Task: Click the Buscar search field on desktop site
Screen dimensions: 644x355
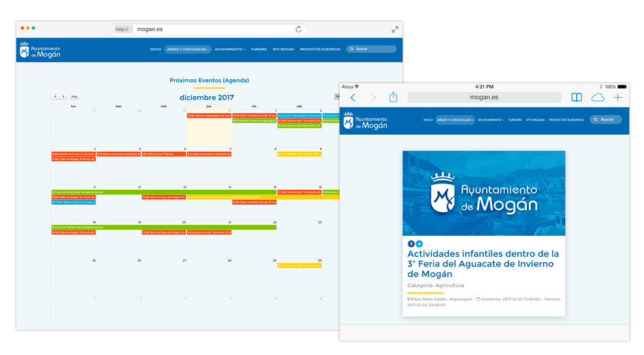Action: click(371, 49)
